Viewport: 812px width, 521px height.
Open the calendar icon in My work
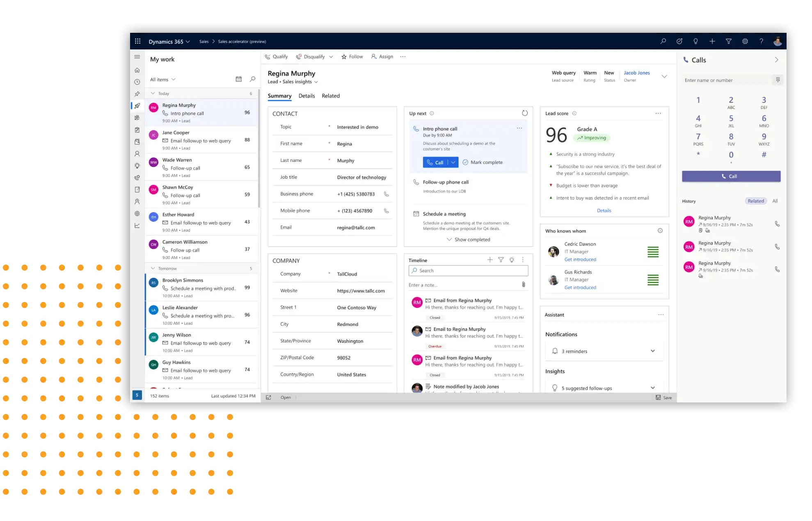coord(239,79)
